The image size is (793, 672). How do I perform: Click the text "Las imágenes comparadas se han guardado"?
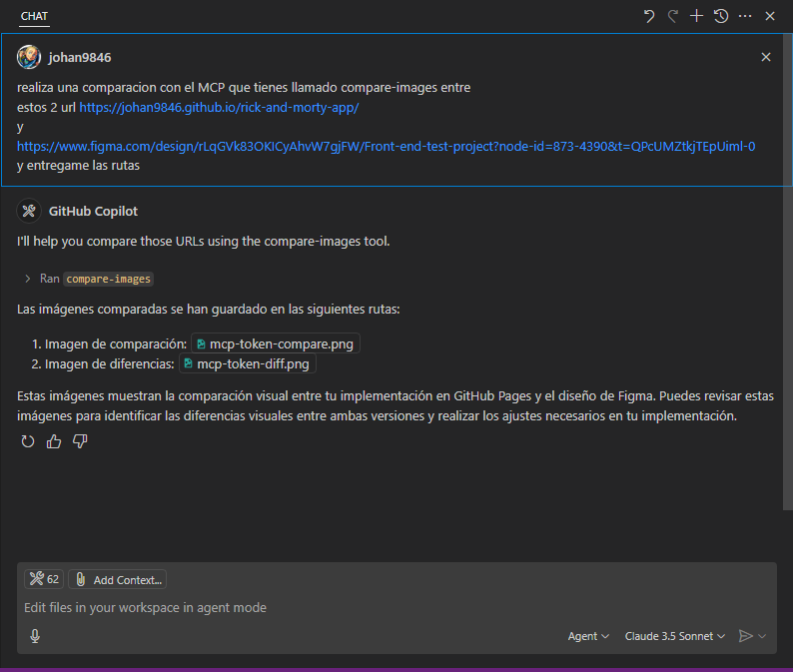click(x=142, y=309)
